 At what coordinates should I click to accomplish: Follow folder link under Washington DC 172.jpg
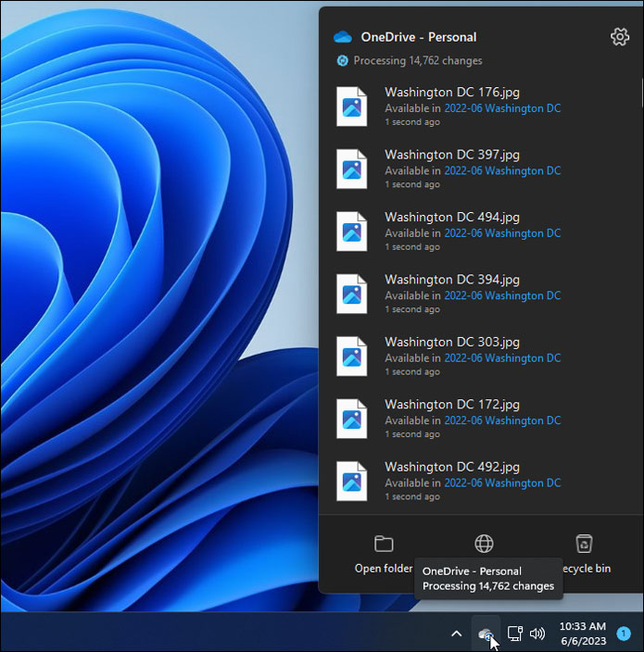(502, 420)
